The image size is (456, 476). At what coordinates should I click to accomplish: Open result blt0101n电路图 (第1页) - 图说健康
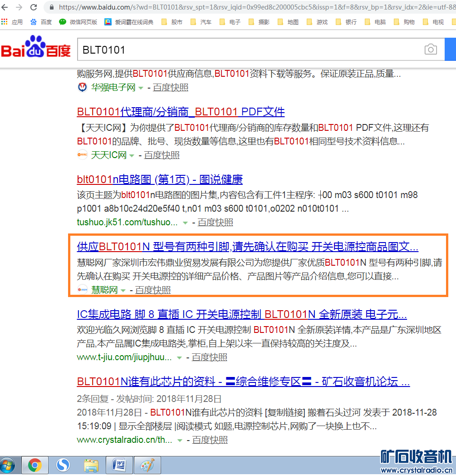tap(160, 179)
